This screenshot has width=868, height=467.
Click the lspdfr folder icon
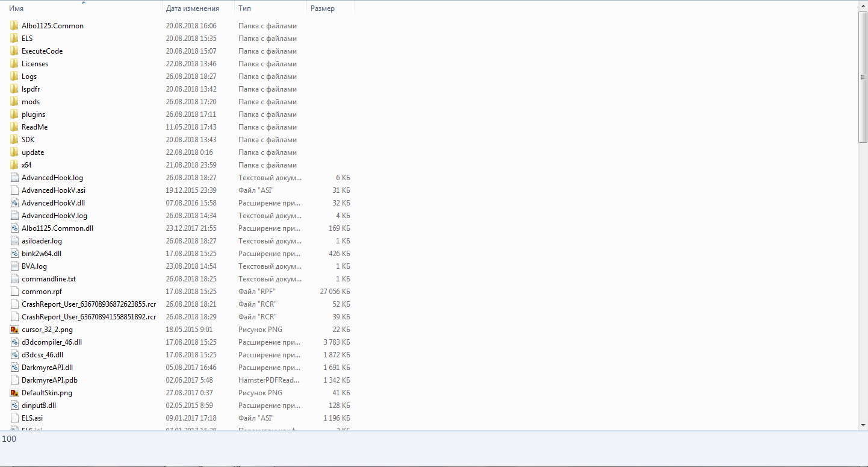pos(15,89)
